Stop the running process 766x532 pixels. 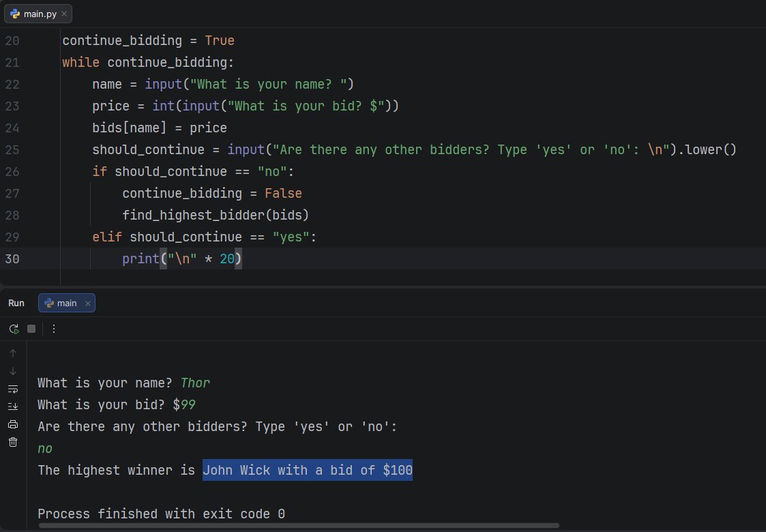[x=31, y=329]
